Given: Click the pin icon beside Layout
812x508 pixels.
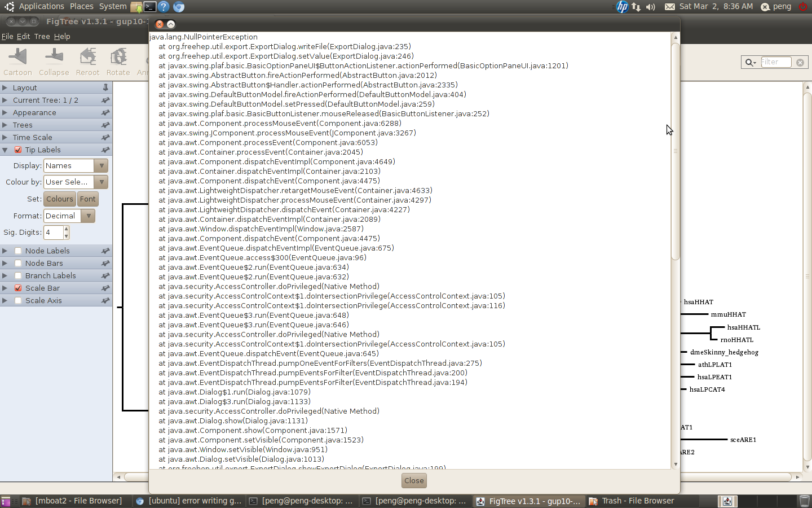Looking at the screenshot, I should [x=105, y=87].
